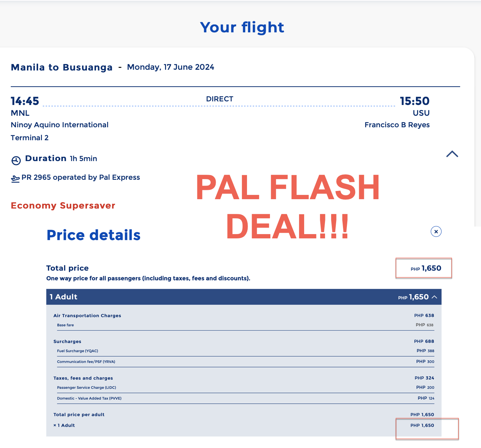Click the Price details heading
The image size is (481, 448).
(x=93, y=235)
